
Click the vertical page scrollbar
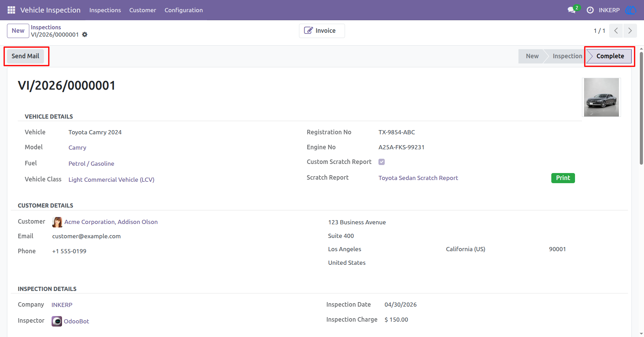click(641, 108)
